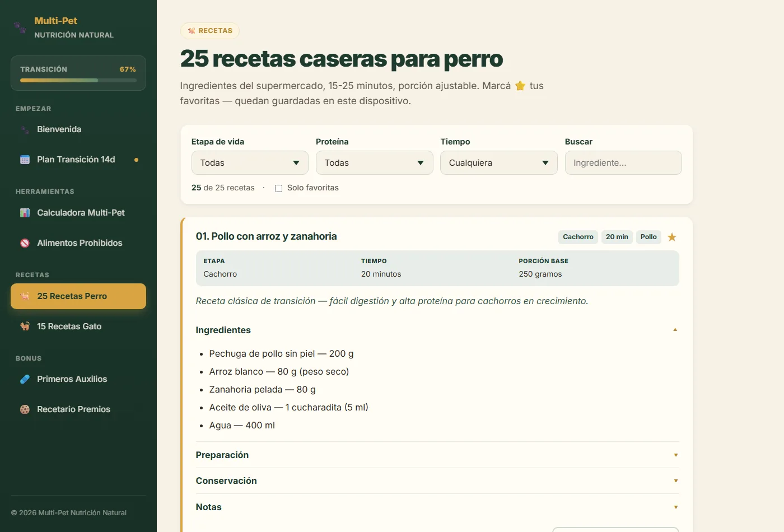Click the chart icon for Calculadora Multi-Pet
This screenshot has height=532, width=784.
point(25,213)
